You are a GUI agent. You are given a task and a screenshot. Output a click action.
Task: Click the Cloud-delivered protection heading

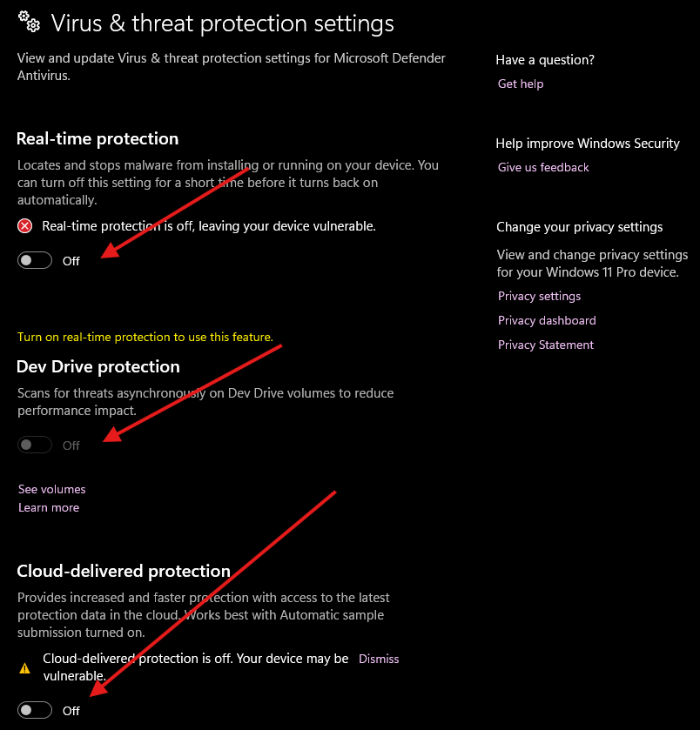123,571
